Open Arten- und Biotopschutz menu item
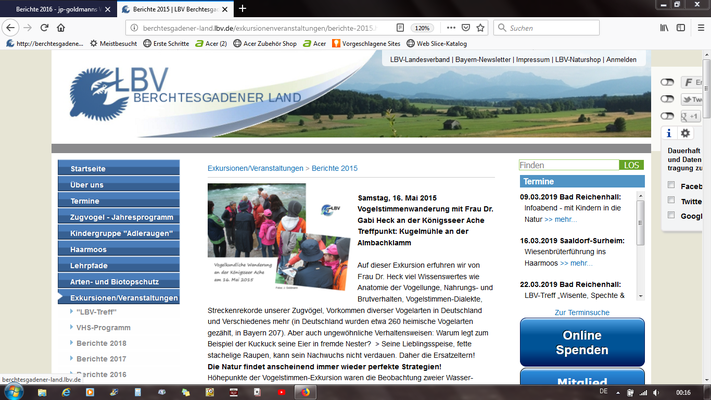The image size is (711, 400). point(119,281)
